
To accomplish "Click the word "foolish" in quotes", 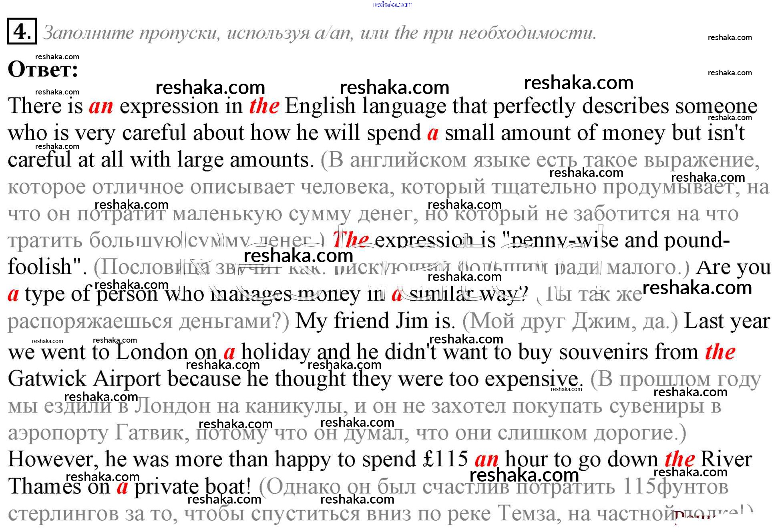I will pyautogui.click(x=39, y=267).
